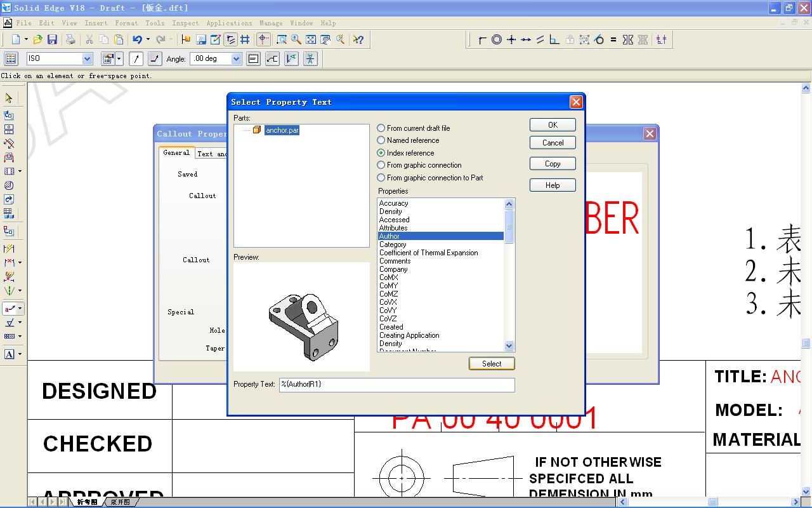812x508 pixels.
Task: Select the Pan hand tool
Action: (x=325, y=39)
